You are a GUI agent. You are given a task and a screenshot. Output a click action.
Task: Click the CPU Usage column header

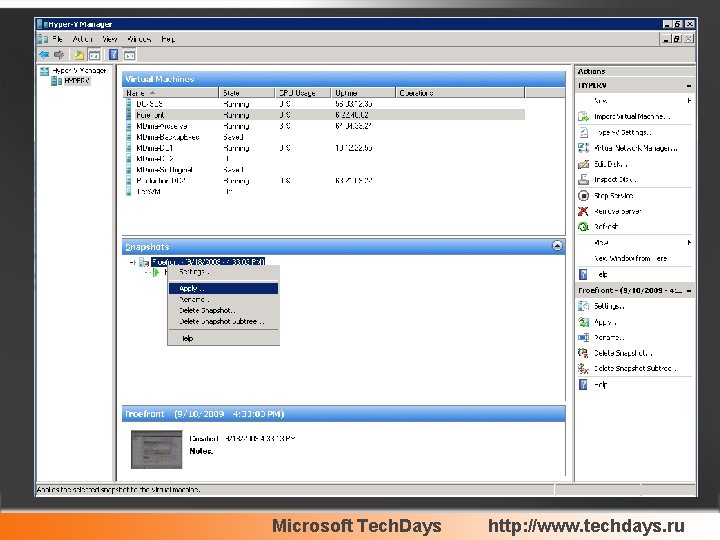303,93
